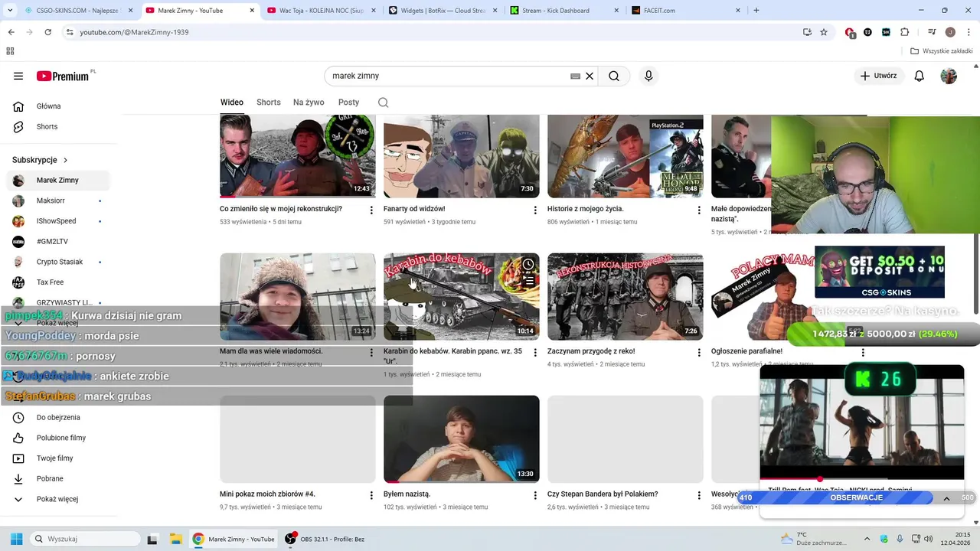Open the Chrome profile J avatar
The width and height of the screenshot is (980, 551).
coord(950,32)
